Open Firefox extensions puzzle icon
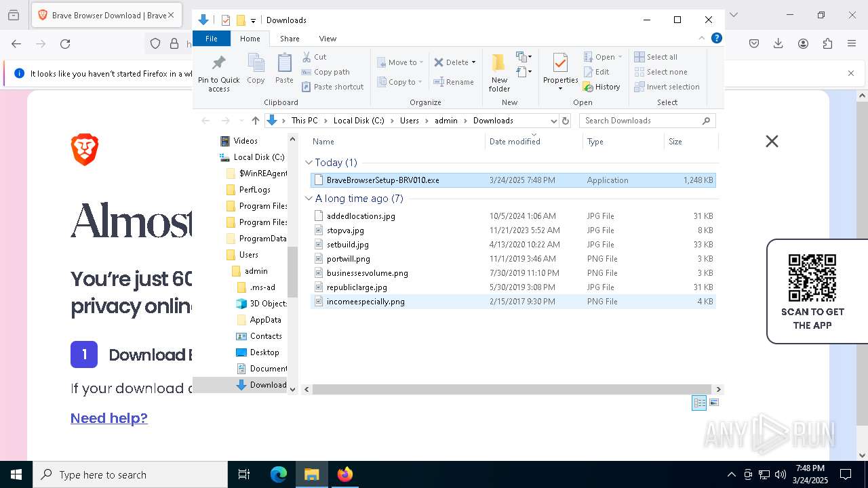This screenshot has height=488, width=868. tap(827, 43)
